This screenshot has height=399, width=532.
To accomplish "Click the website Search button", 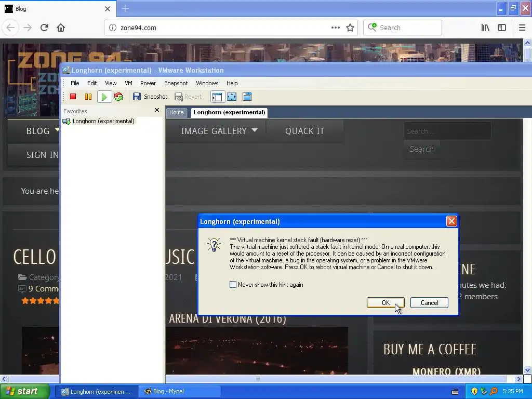I will [x=422, y=149].
